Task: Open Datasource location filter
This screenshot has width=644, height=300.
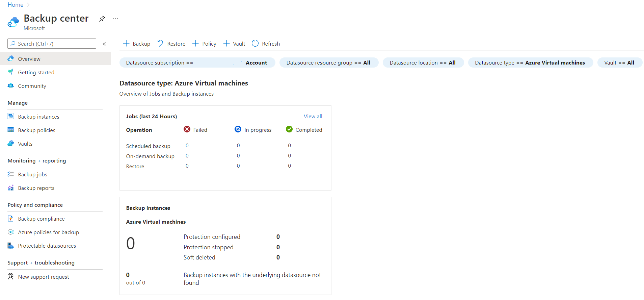Action: pyautogui.click(x=423, y=62)
